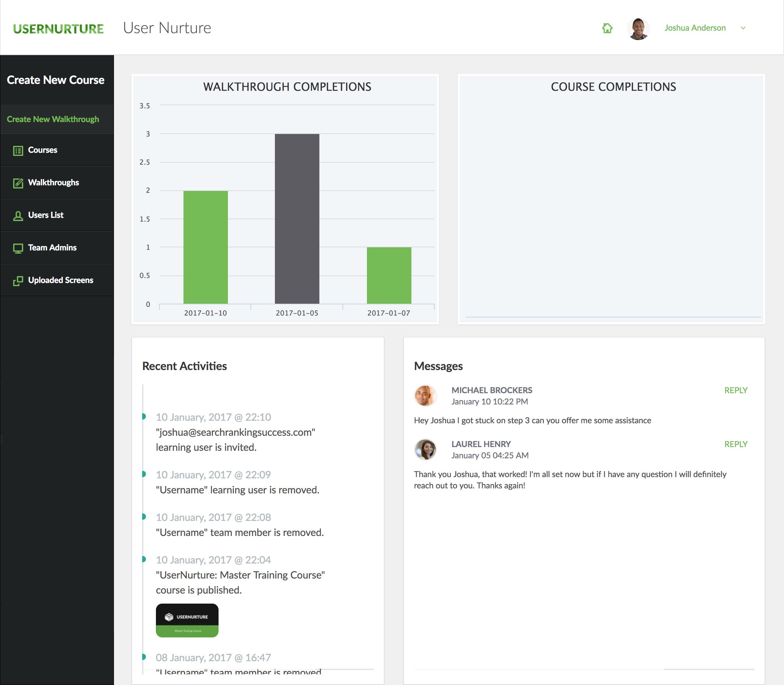Viewport: 784px width, 685px height.
Task: Click Michael Brockers' avatar photo
Action: (x=425, y=395)
